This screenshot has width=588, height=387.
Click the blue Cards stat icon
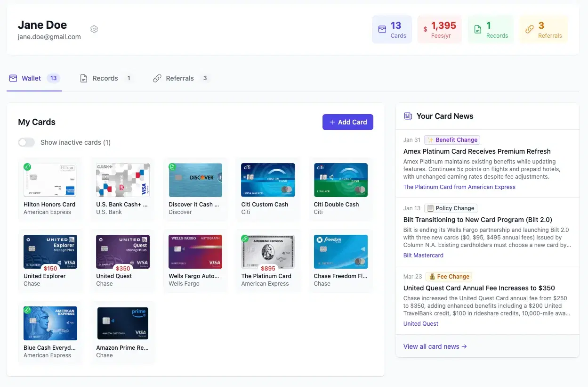[x=381, y=29]
